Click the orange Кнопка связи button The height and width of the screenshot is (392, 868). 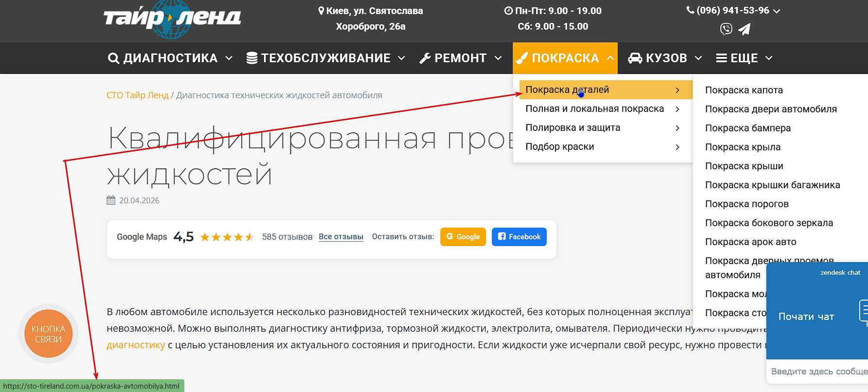tap(48, 334)
